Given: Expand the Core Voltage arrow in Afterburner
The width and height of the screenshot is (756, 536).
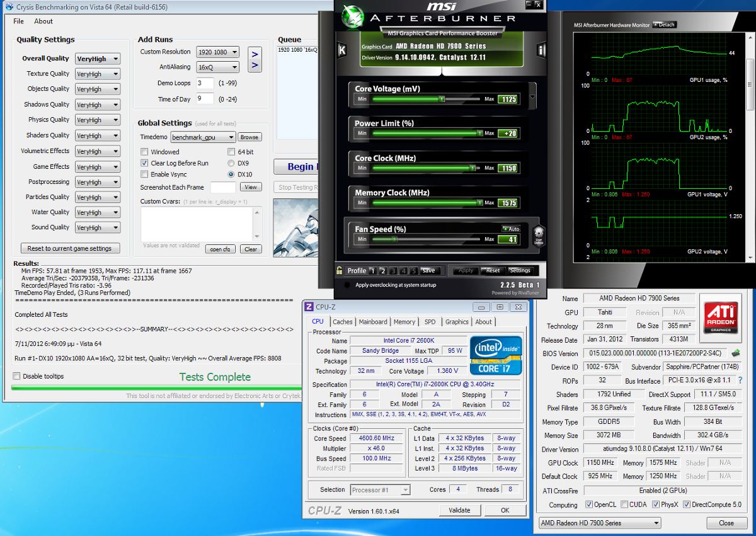Looking at the screenshot, I should click(x=533, y=98).
